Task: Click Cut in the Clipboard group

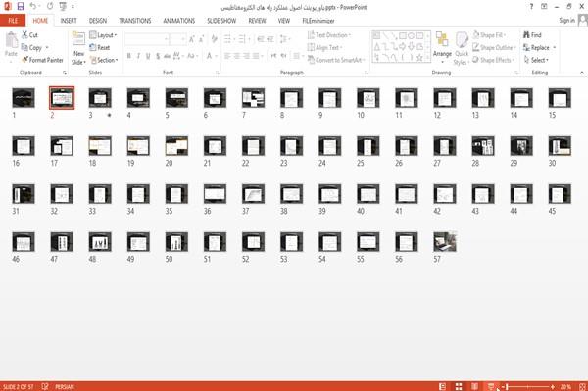Action: 30,35
